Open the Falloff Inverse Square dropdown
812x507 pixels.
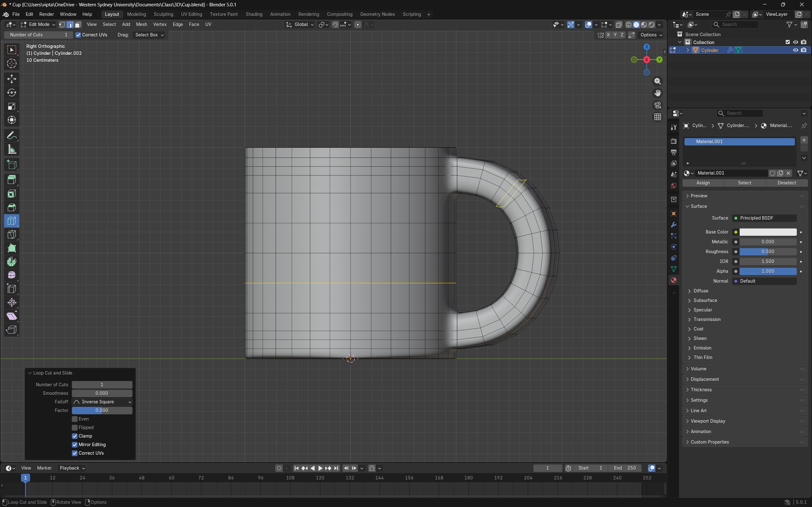[102, 402]
